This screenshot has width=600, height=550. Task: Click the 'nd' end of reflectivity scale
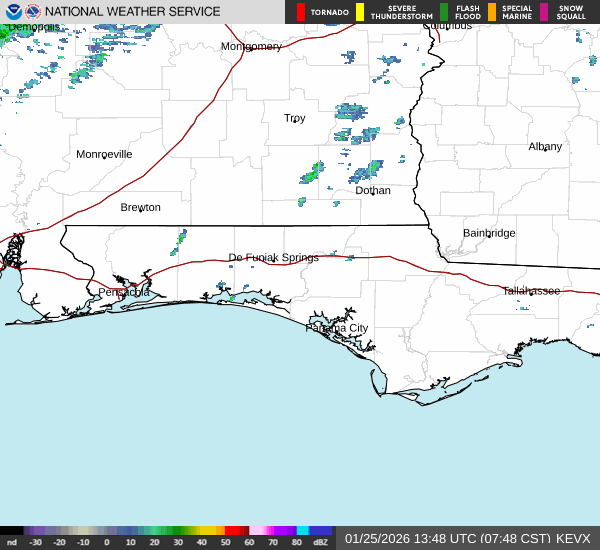point(11,542)
